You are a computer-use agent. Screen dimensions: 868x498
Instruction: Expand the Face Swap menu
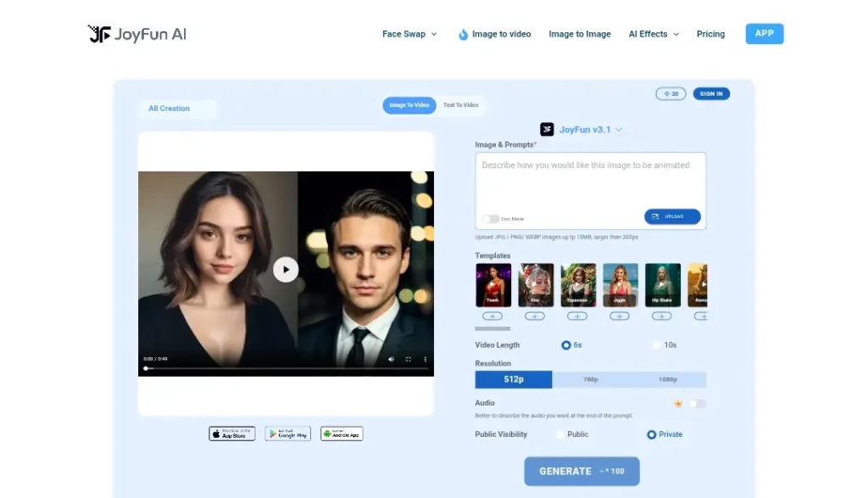pos(409,34)
